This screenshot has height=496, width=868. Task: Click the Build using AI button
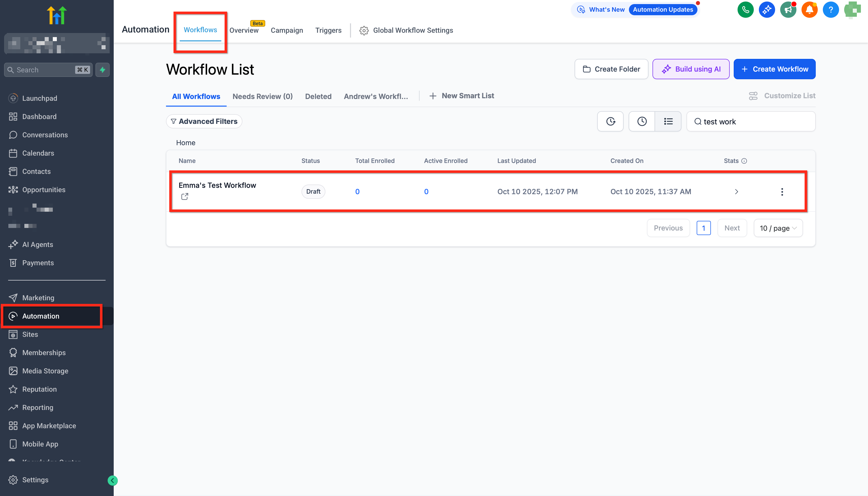[x=691, y=69]
